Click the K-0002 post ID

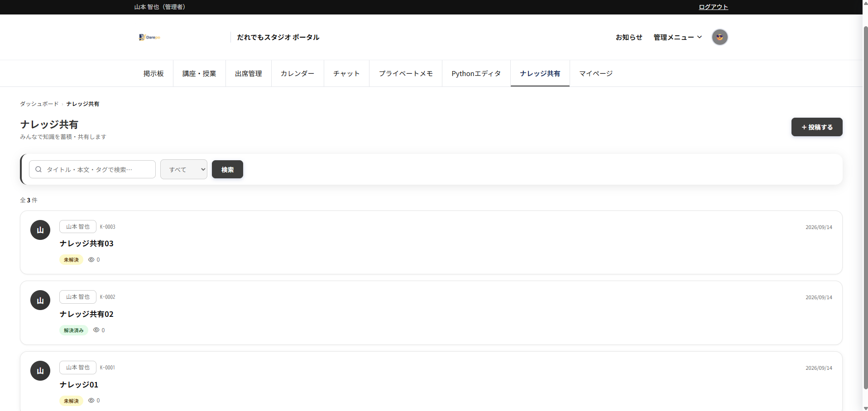pos(108,297)
